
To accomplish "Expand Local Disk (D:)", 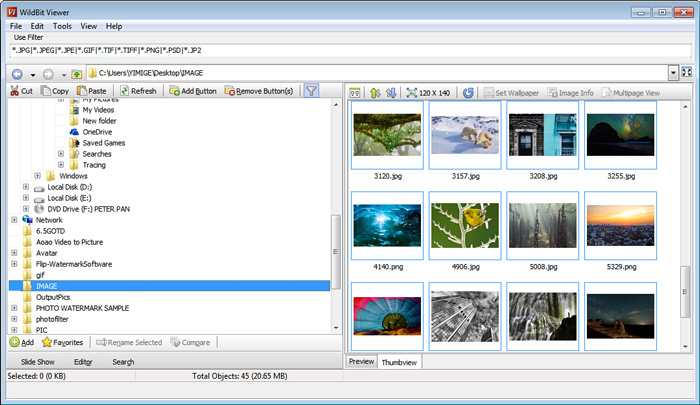I will coord(26,187).
